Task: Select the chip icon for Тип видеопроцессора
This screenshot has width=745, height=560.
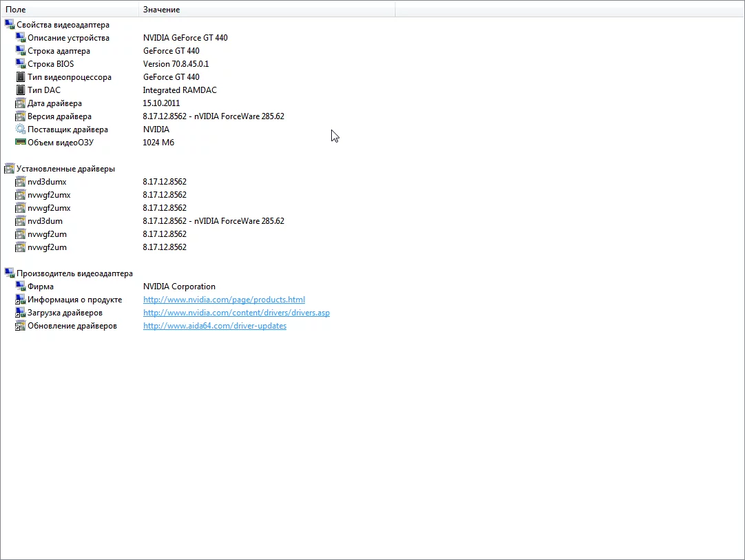Action: tap(21, 76)
